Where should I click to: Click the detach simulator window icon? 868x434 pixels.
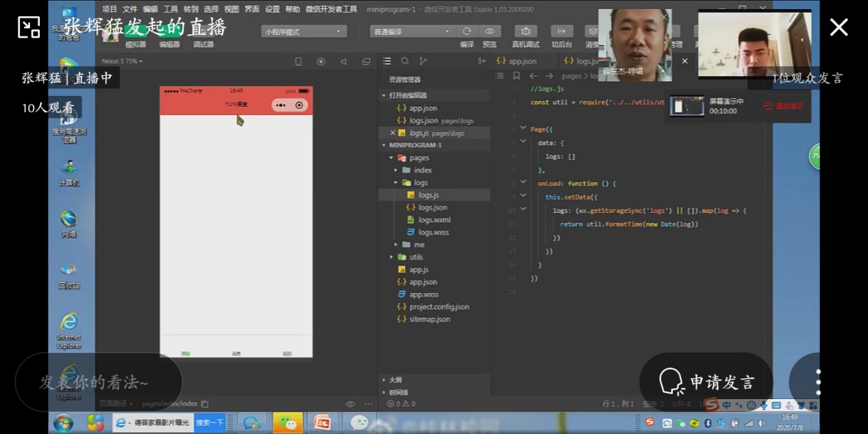tap(366, 62)
